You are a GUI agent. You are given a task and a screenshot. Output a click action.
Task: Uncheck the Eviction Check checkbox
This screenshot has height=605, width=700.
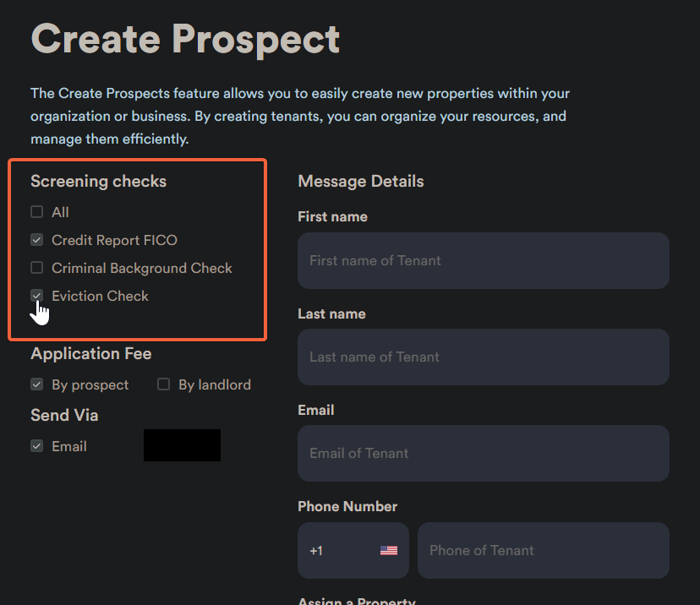pyautogui.click(x=36, y=296)
